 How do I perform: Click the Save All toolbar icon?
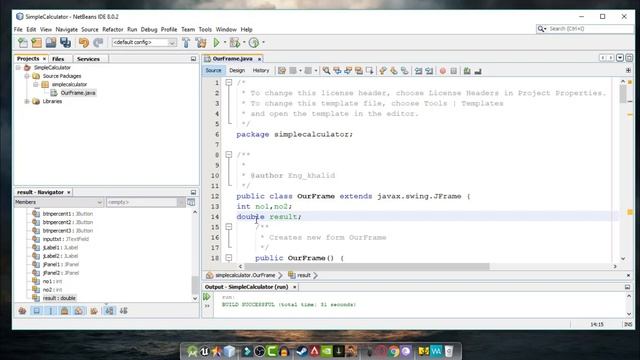65,42
